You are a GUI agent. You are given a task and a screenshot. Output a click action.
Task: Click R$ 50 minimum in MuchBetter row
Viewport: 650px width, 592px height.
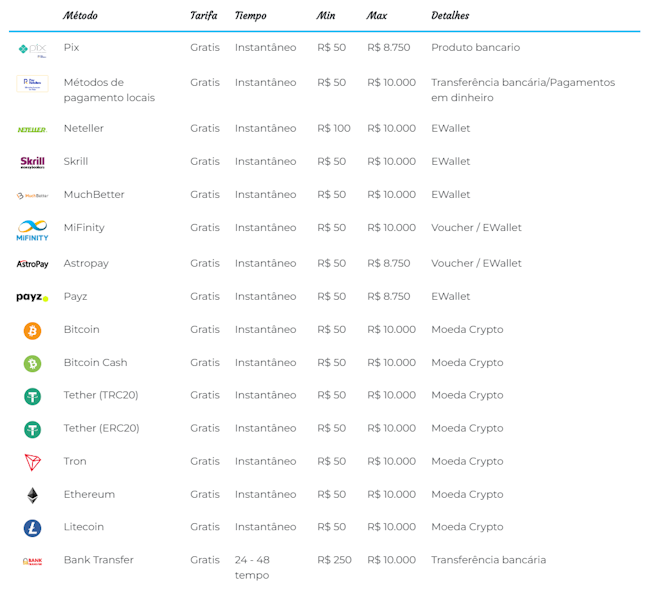tap(331, 194)
